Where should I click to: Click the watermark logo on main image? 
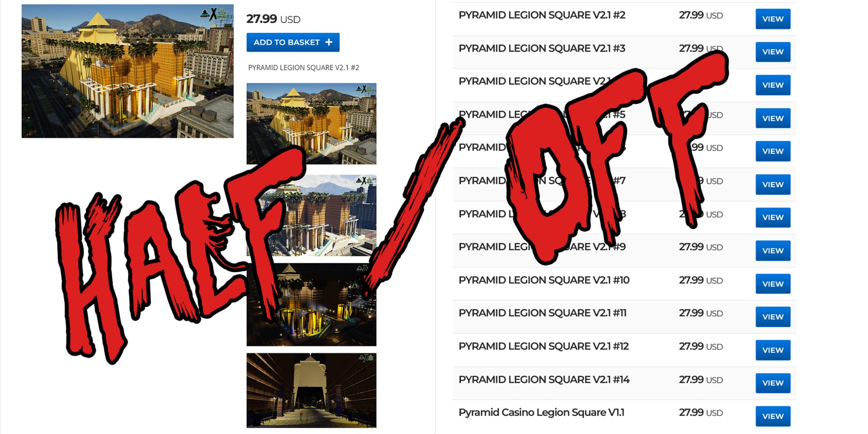pyautogui.click(x=216, y=14)
